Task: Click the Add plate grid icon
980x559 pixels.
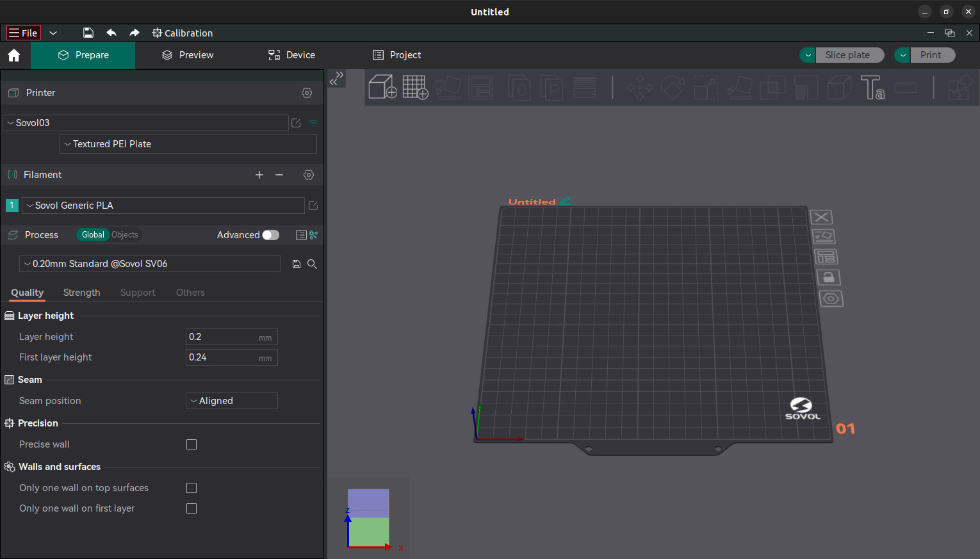Action: (x=415, y=87)
